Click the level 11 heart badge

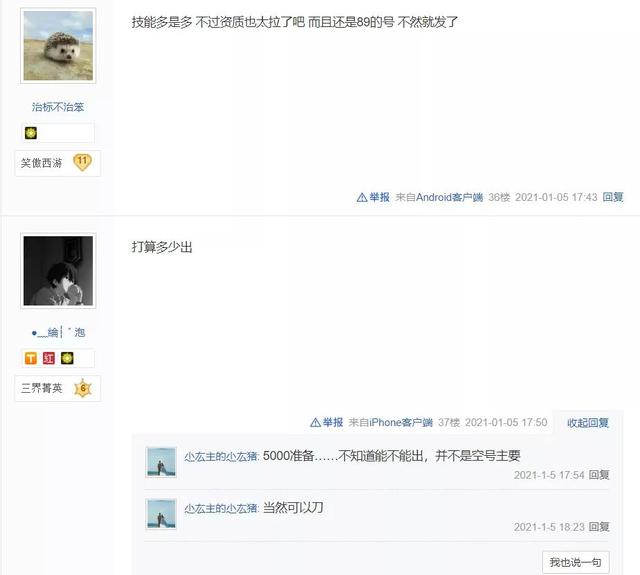(82, 162)
